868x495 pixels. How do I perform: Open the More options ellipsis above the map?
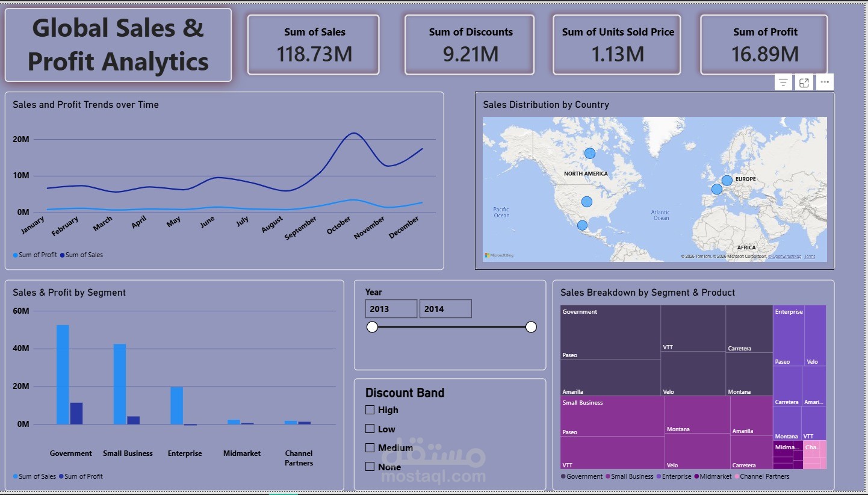pyautogui.click(x=825, y=82)
